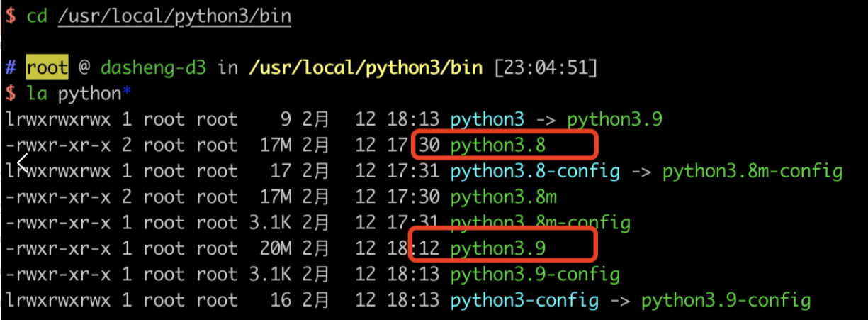Screen dimensions: 868x320
Task: Click the previous-image chevron arrow
Action: tap(23, 165)
